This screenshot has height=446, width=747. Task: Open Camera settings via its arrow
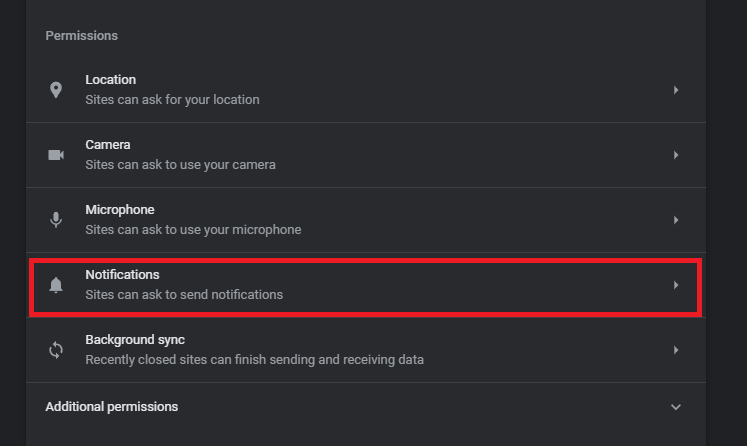[676, 155]
